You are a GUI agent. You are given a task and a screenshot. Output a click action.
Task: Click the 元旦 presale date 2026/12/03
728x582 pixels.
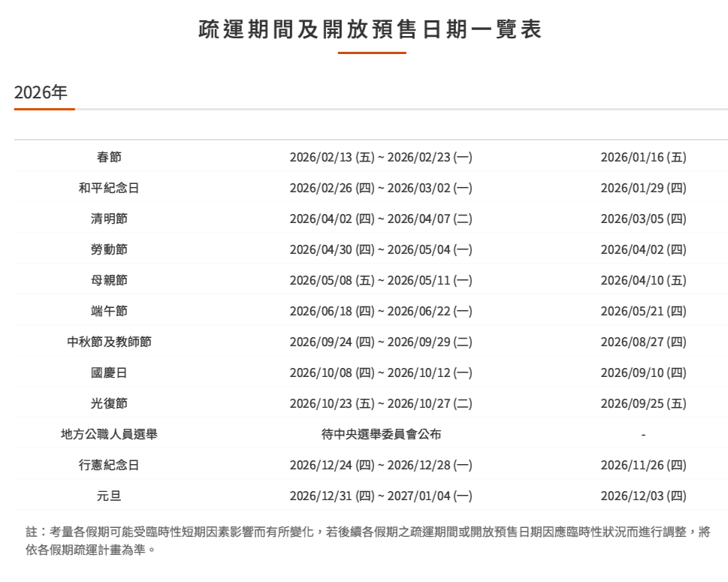point(643,496)
